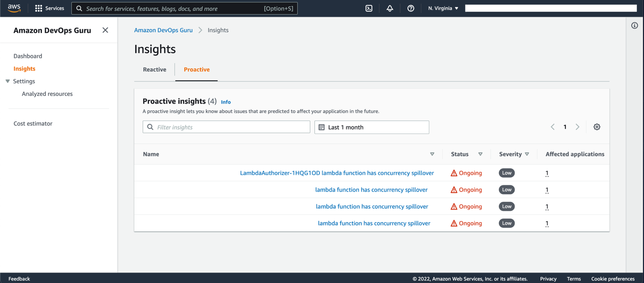644x283 pixels.
Task: Open table preferences gear
Action: (x=597, y=127)
